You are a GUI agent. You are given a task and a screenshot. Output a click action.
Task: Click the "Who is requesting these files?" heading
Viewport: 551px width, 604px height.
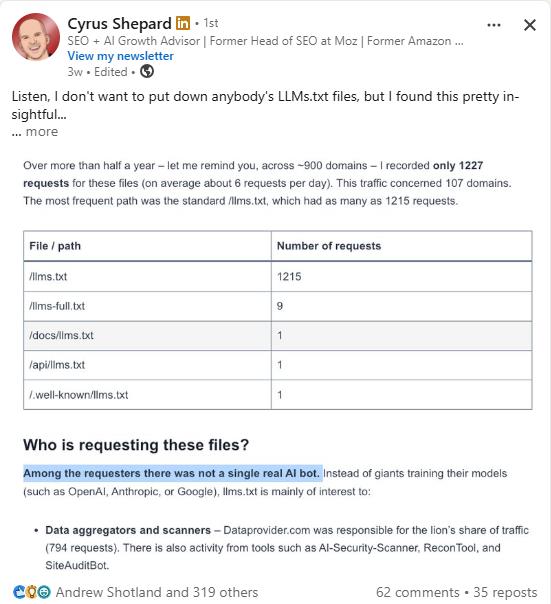(x=136, y=445)
